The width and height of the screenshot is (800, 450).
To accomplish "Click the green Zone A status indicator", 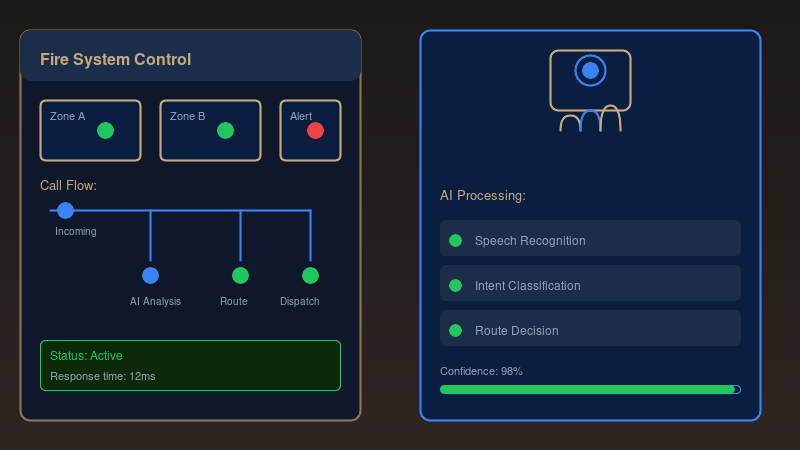I will (105, 131).
